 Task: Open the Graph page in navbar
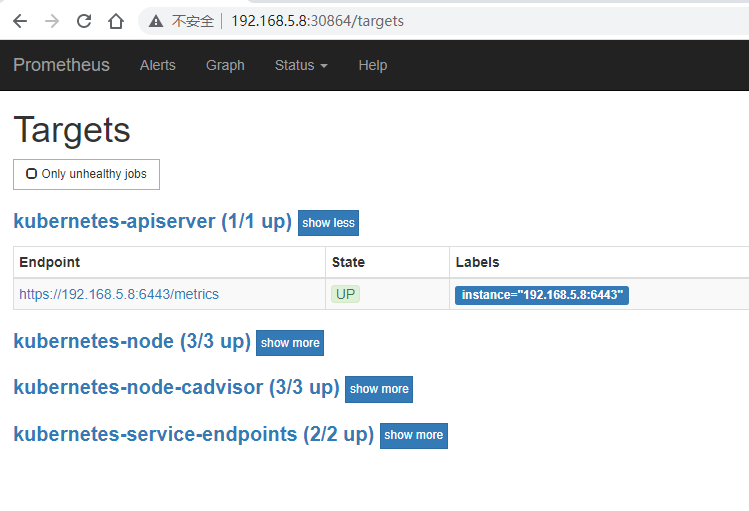[225, 65]
